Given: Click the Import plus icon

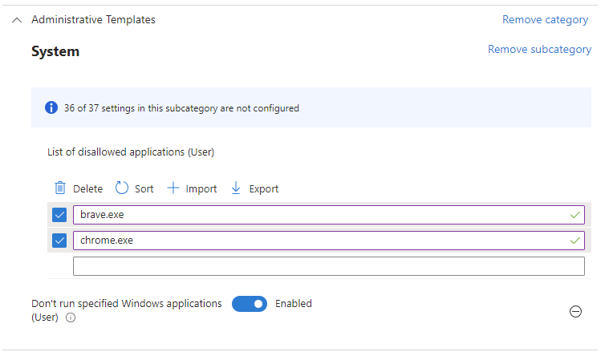Looking at the screenshot, I should coord(173,188).
